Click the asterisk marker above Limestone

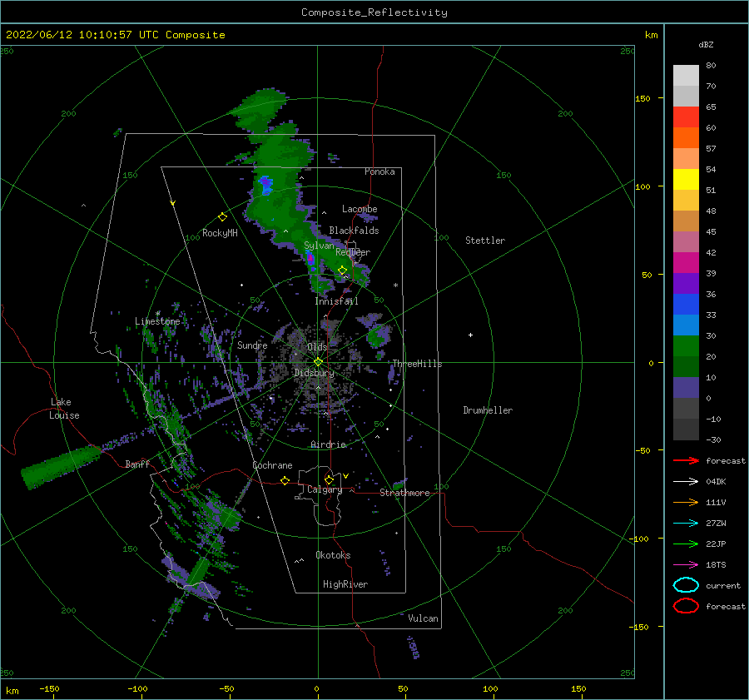click(x=157, y=314)
